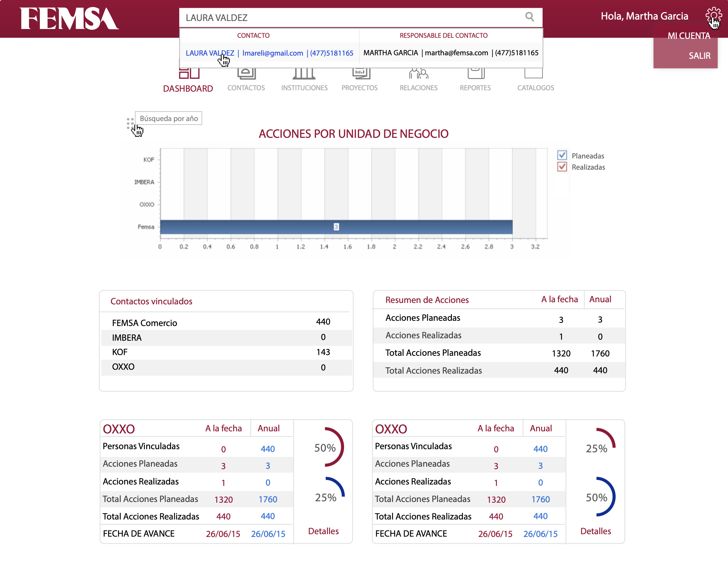Switch to the REPORTES tab
Image resolution: width=728 pixels, height=580 pixels.
[475, 87]
